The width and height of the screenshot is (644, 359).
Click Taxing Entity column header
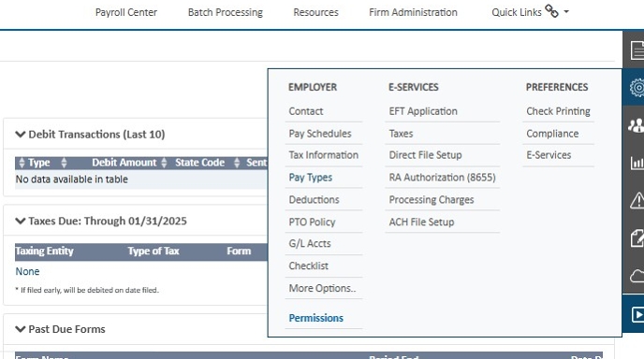pyautogui.click(x=44, y=251)
